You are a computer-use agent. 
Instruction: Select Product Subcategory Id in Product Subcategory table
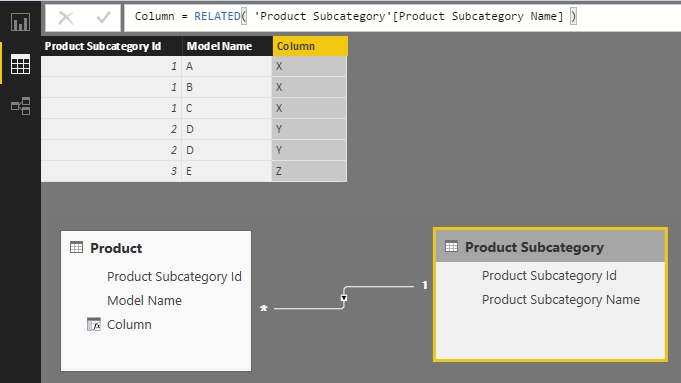tap(549, 276)
